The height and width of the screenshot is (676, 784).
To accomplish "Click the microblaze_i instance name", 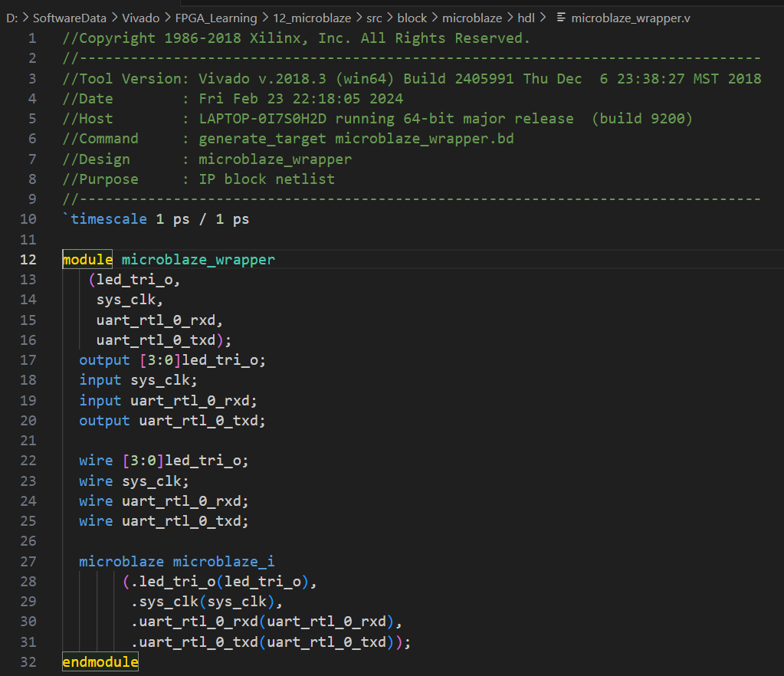I will pos(223,562).
